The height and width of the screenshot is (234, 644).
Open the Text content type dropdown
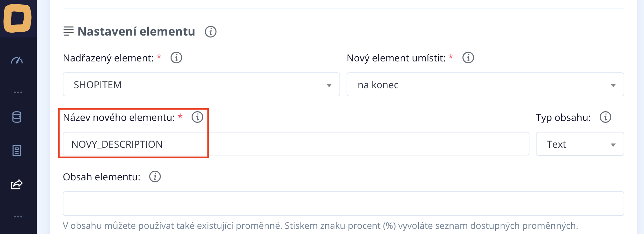tap(580, 144)
